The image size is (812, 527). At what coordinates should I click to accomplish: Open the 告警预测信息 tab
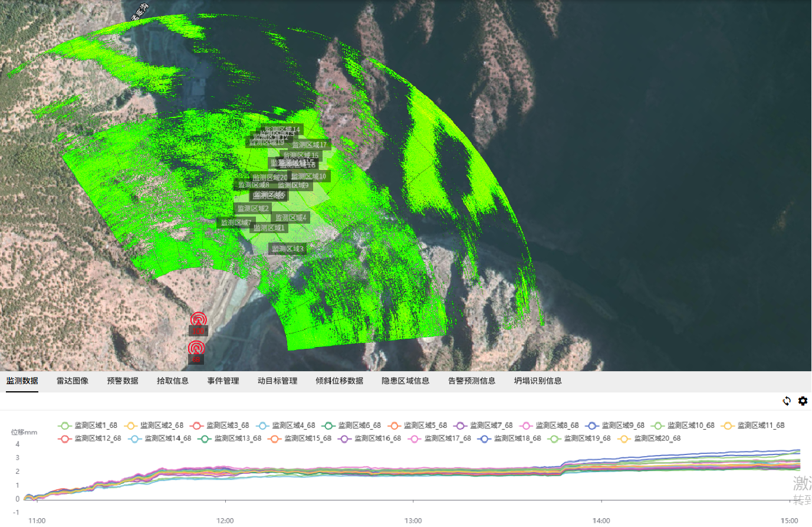coord(472,381)
